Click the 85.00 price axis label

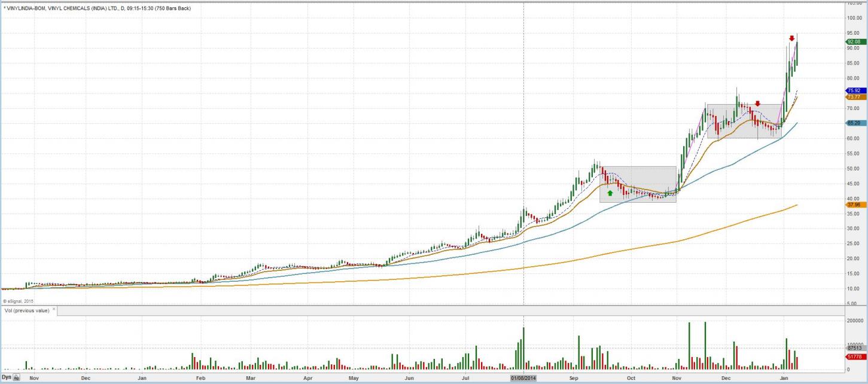click(x=853, y=63)
